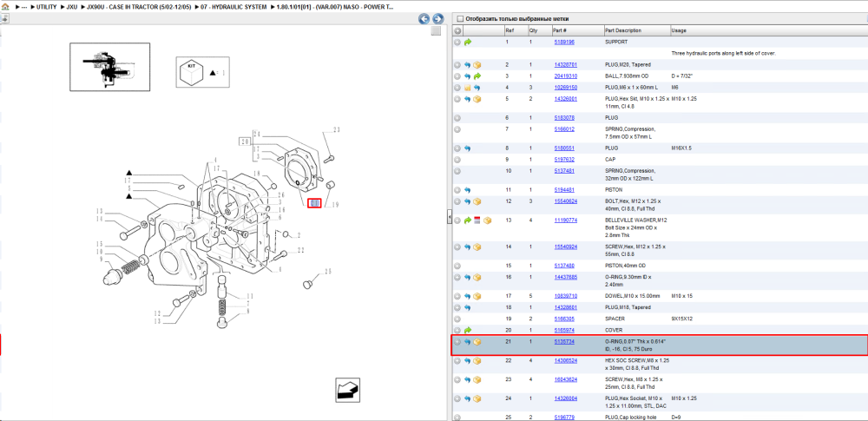Viewport: 868px width, 421px height.
Task: Sort by the Part Description column header
Action: [636, 31]
